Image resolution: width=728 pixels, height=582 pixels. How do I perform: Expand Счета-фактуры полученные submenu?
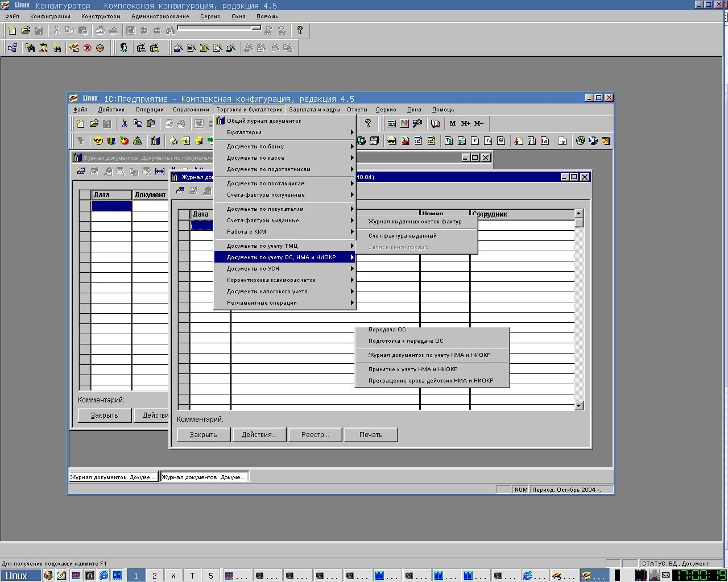tap(284, 195)
